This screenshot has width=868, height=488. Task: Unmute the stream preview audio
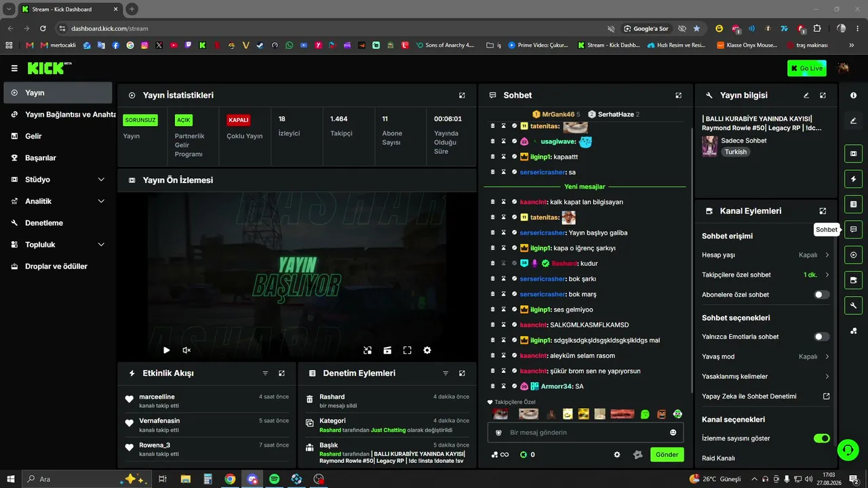[x=186, y=350]
